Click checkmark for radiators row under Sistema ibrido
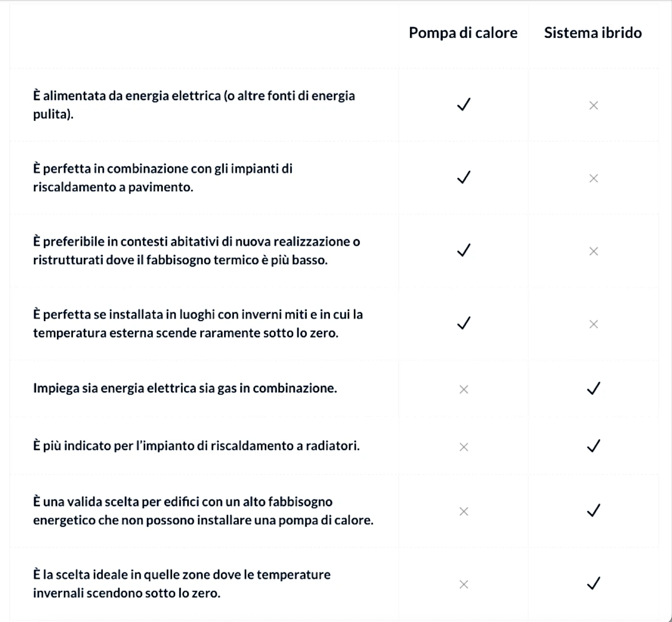Image resolution: width=672 pixels, height=622 pixels. click(x=593, y=446)
